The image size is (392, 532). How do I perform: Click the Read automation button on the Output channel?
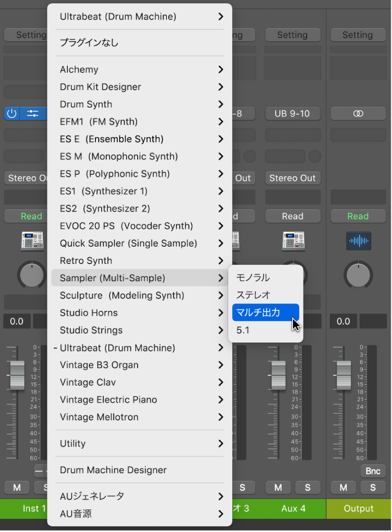(x=358, y=216)
